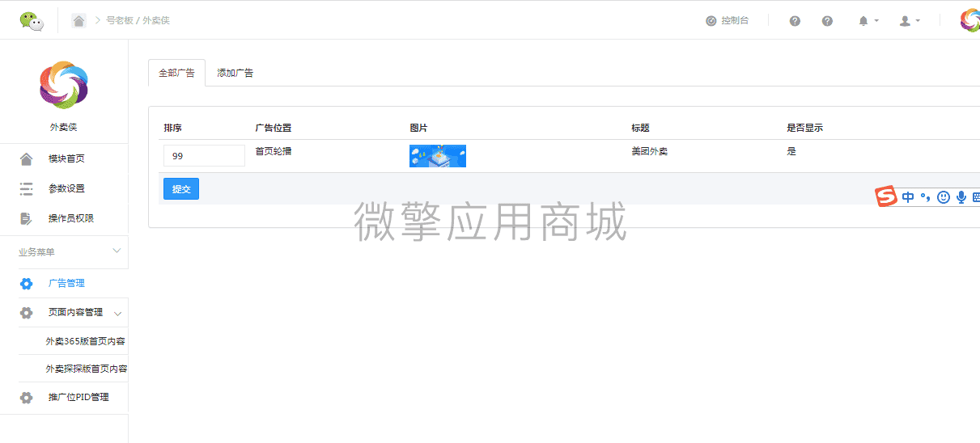Image resolution: width=980 pixels, height=443 pixels.
Task: Click the 外卖侠 name under the sidebar logo
Action: (63, 127)
